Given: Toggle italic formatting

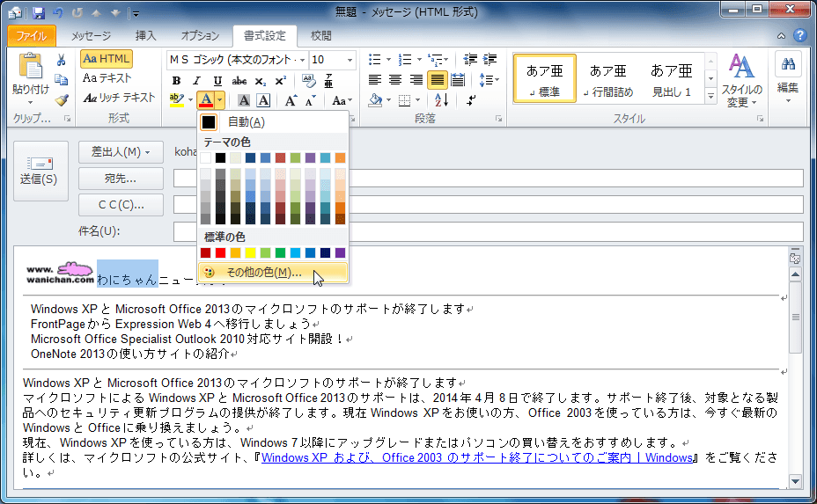Looking at the screenshot, I should (x=196, y=81).
